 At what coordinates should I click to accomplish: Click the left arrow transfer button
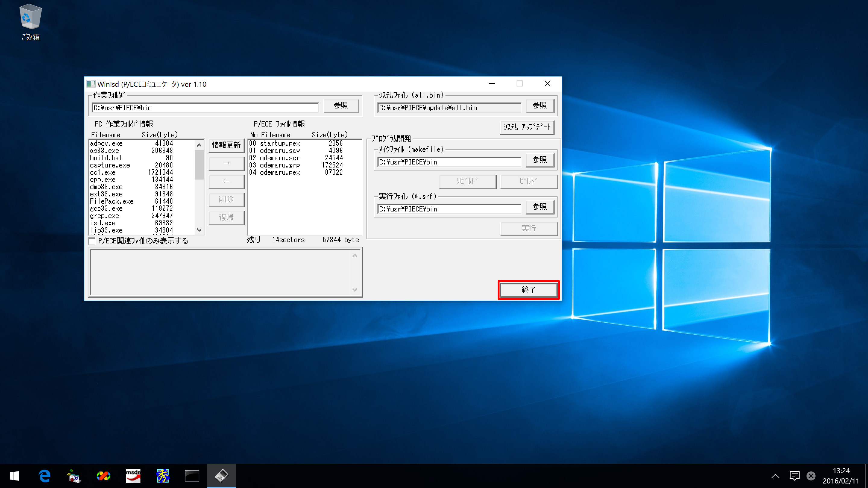[x=226, y=182]
